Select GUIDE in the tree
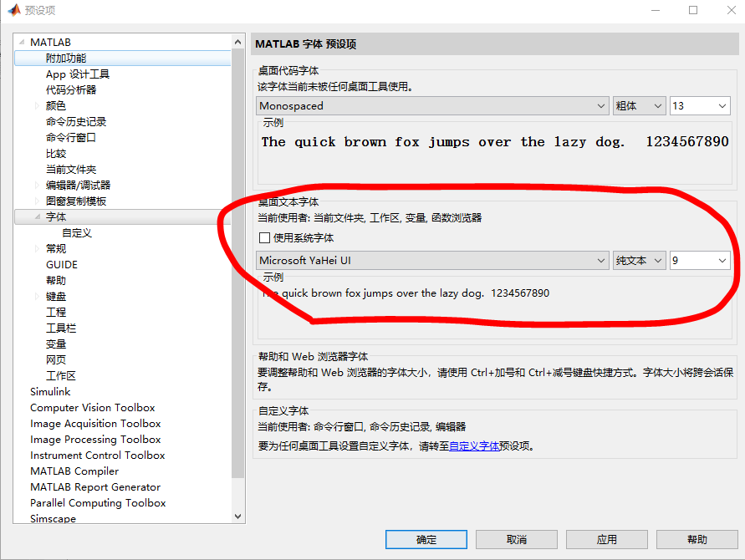Image resolution: width=745 pixels, height=560 pixels. tap(62, 265)
